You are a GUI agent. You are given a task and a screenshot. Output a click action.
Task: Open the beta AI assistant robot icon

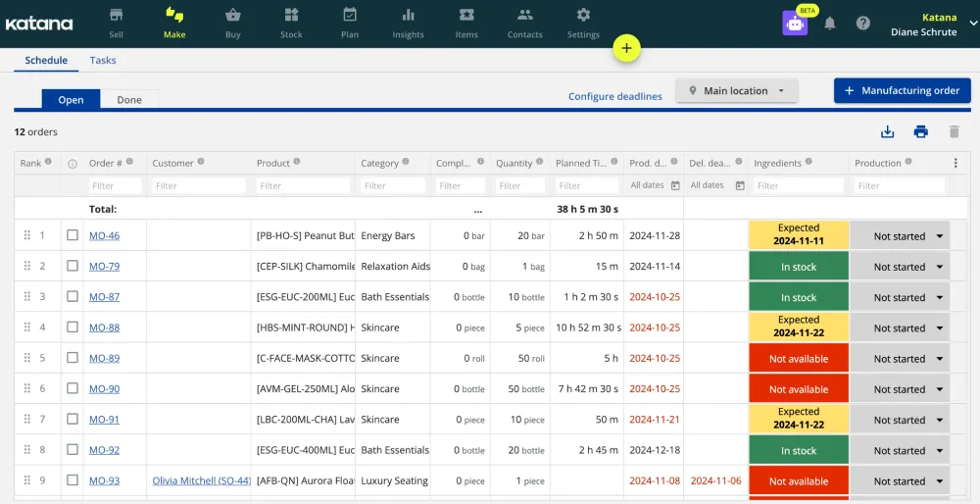(x=795, y=24)
